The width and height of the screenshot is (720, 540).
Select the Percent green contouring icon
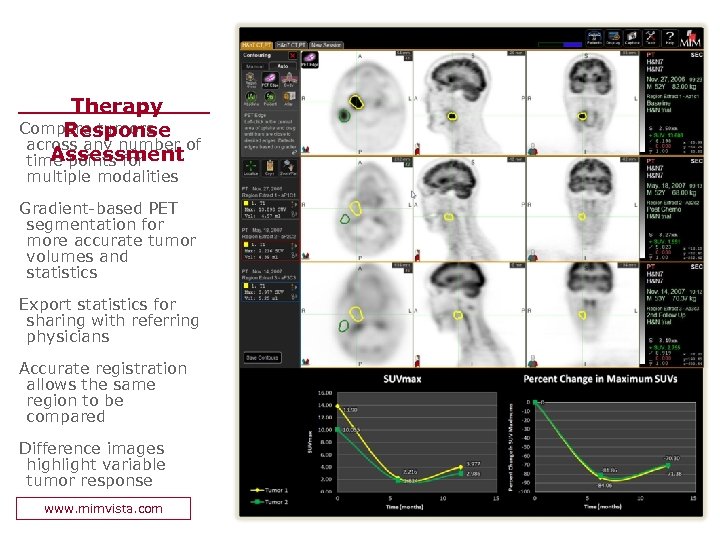click(x=270, y=98)
